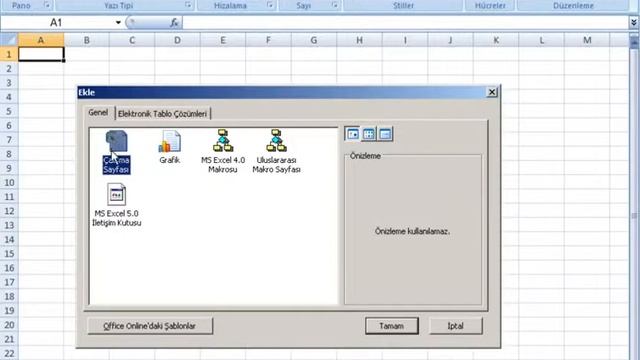Open Hizalama dialog launcher

(270, 5)
